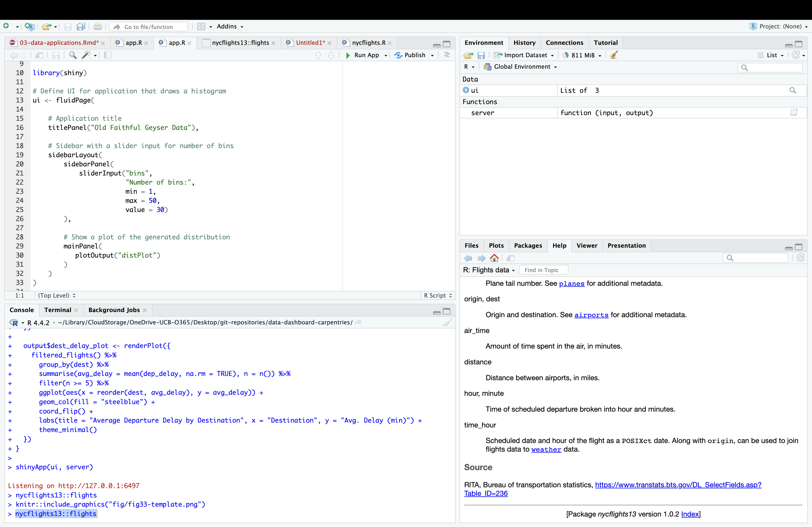Open the code tools magic wand
Viewport: 812px width, 527px height.
pos(87,55)
